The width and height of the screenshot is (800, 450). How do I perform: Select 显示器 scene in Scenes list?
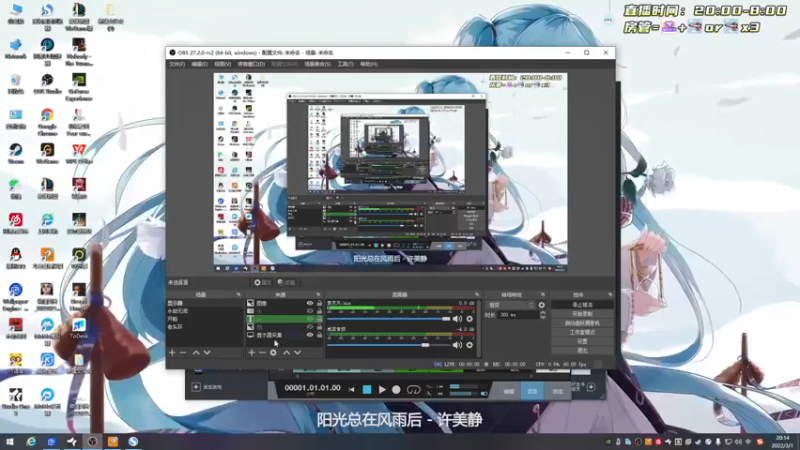[204, 303]
